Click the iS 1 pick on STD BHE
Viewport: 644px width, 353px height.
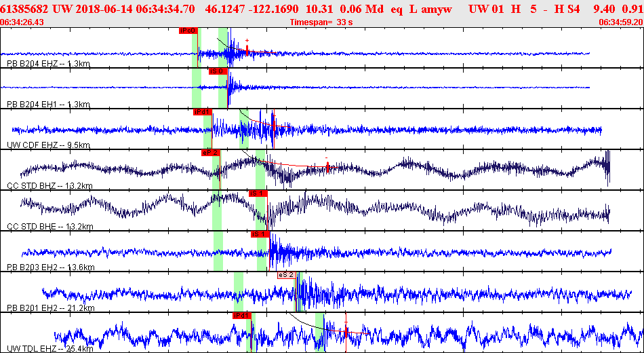(258, 193)
